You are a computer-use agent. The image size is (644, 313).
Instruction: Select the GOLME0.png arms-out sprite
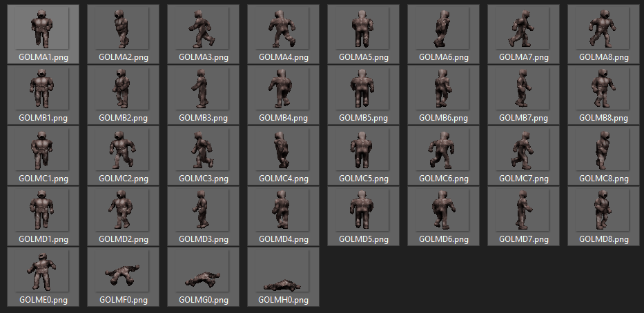click(x=41, y=271)
